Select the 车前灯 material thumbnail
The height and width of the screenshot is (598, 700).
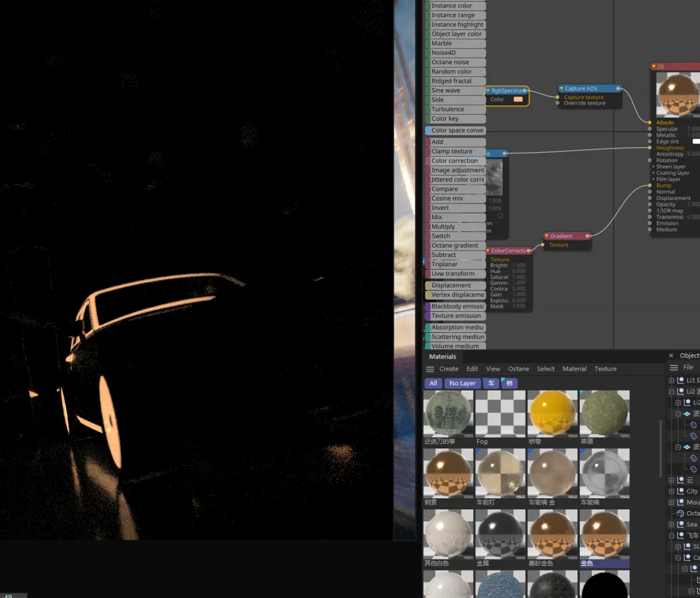pyautogui.click(x=501, y=473)
